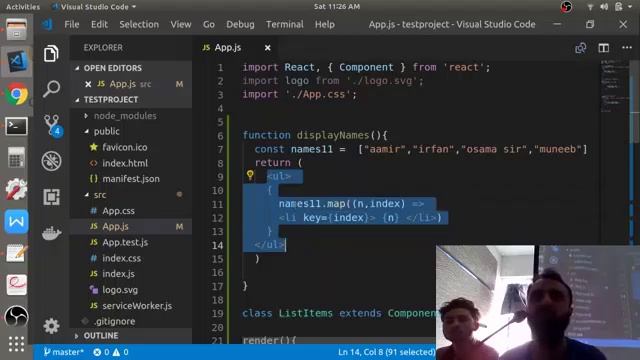This screenshot has width=640, height=360.
Task: Open the editor More Actions ellipsis
Action: [x=627, y=48]
